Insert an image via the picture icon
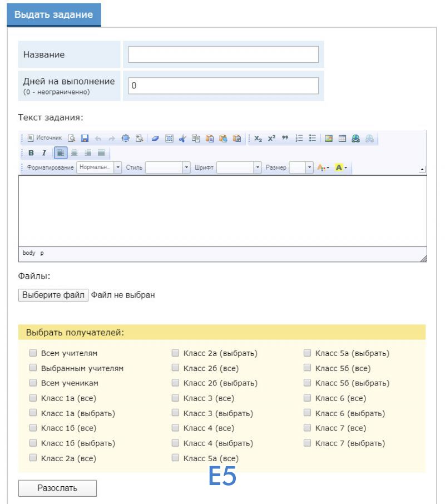The height and width of the screenshot is (504, 445). (x=329, y=137)
